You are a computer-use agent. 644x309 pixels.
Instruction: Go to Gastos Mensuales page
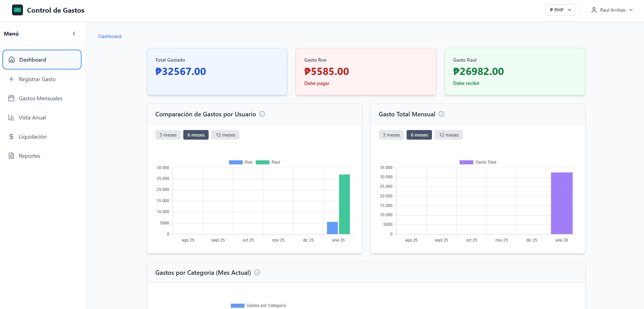click(42, 98)
